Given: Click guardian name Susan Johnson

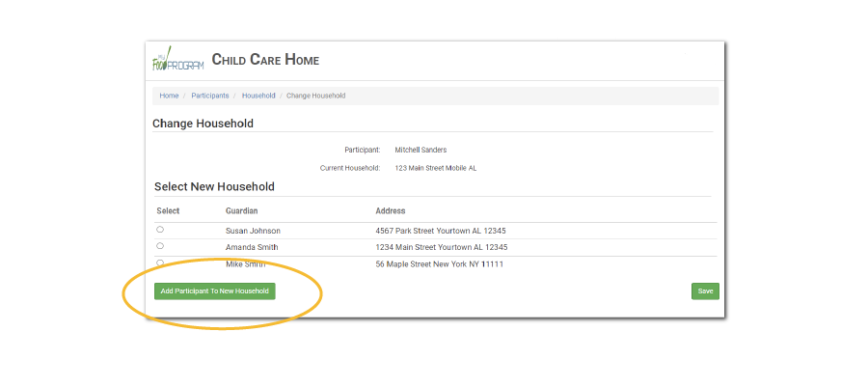Looking at the screenshot, I should 253,231.
